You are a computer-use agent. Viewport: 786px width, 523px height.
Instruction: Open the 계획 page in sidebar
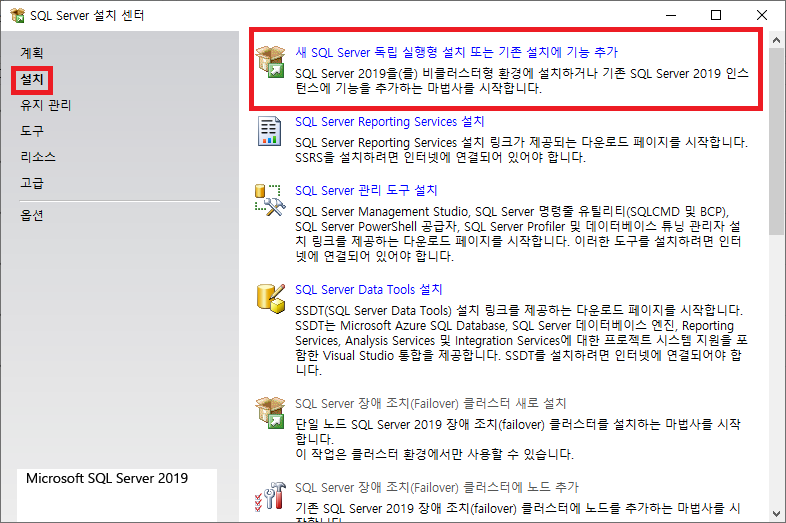click(32, 53)
